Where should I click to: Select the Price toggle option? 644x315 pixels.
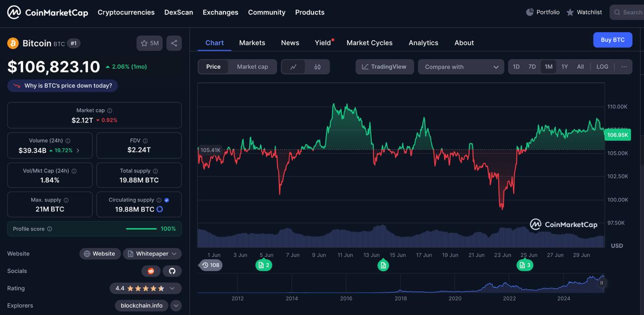213,67
